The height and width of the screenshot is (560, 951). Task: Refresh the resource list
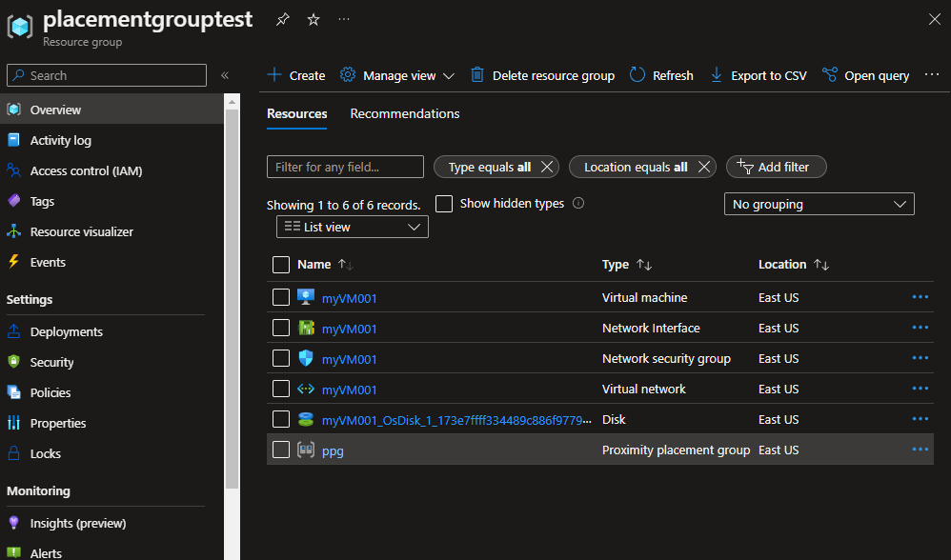tap(661, 75)
